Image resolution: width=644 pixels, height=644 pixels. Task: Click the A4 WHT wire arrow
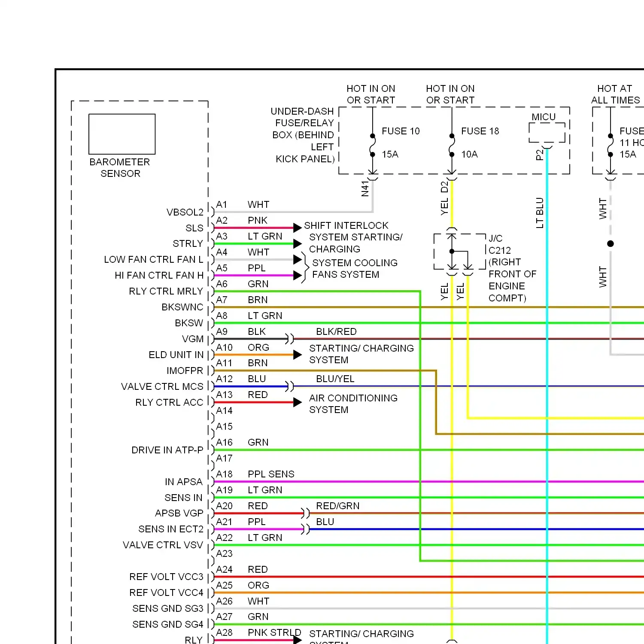[298, 260]
